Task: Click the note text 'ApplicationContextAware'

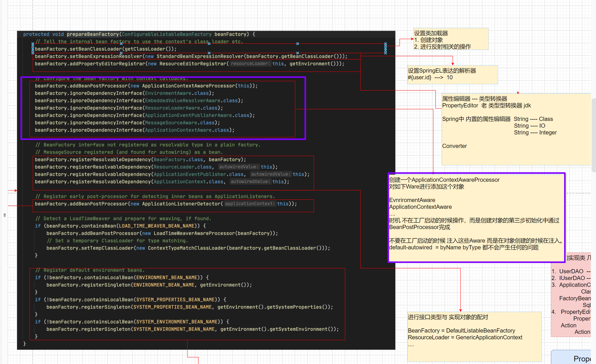Action: point(420,207)
